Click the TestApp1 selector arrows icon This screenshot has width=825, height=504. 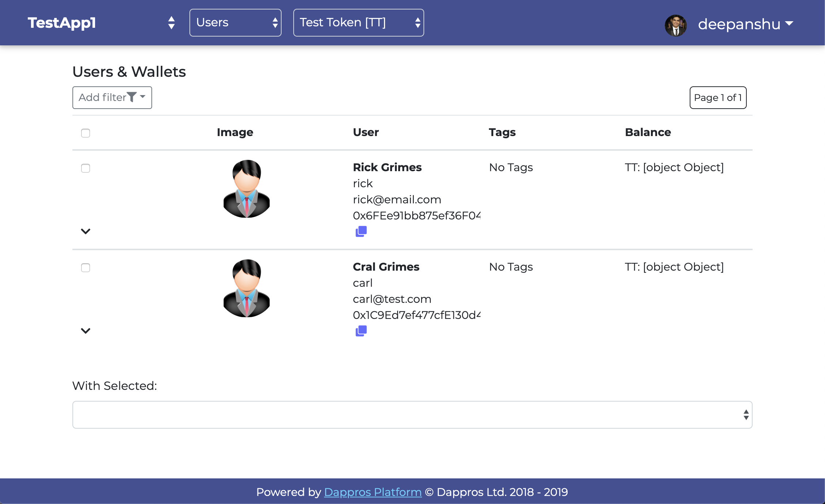(171, 23)
